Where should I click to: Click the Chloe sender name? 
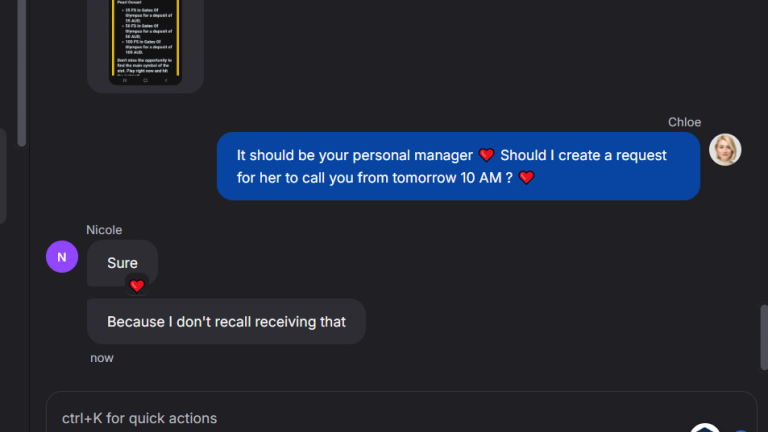[x=684, y=122]
